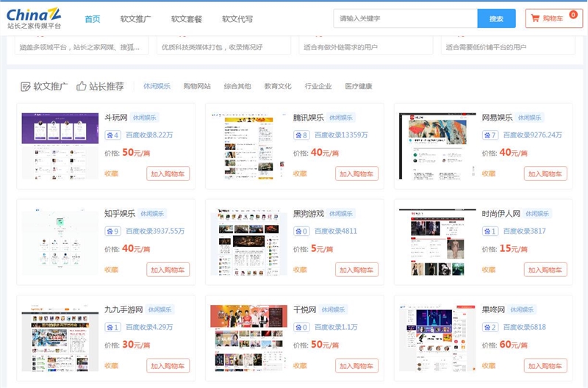Click 收藏 under 知乎娱乐
Viewport: 588px width, 388px height.
click(112, 270)
